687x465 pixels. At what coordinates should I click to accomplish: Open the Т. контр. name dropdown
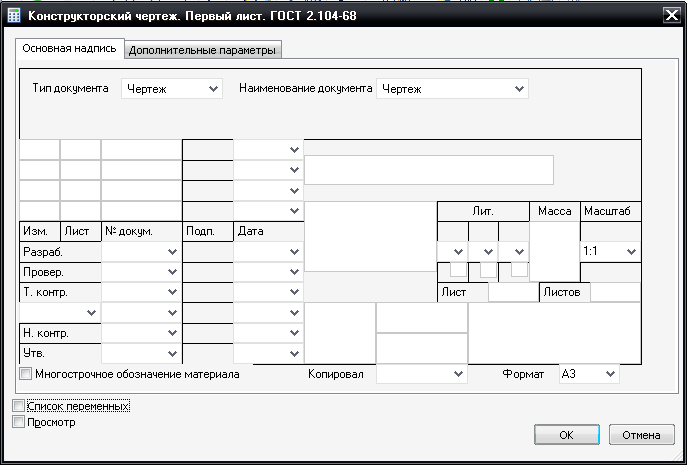pyautogui.click(x=142, y=292)
